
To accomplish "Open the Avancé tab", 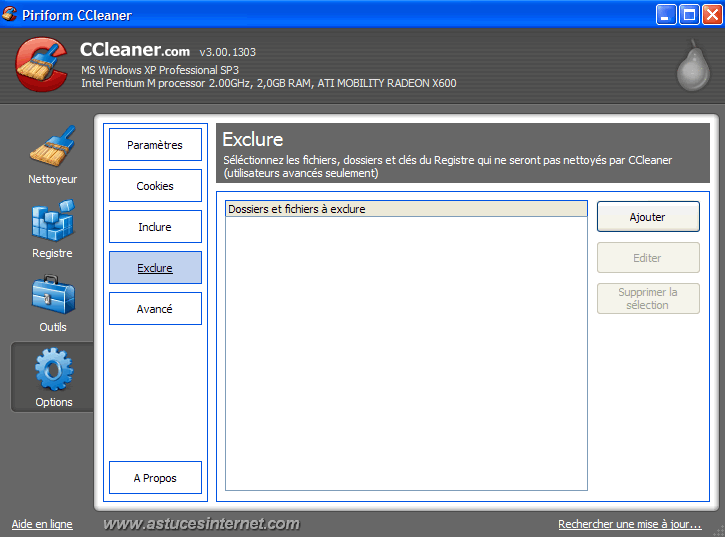I will pos(155,309).
